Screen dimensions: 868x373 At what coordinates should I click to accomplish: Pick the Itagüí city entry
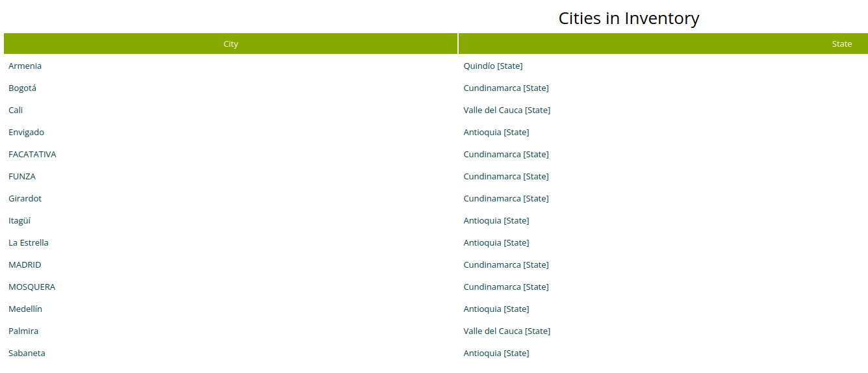(19, 221)
